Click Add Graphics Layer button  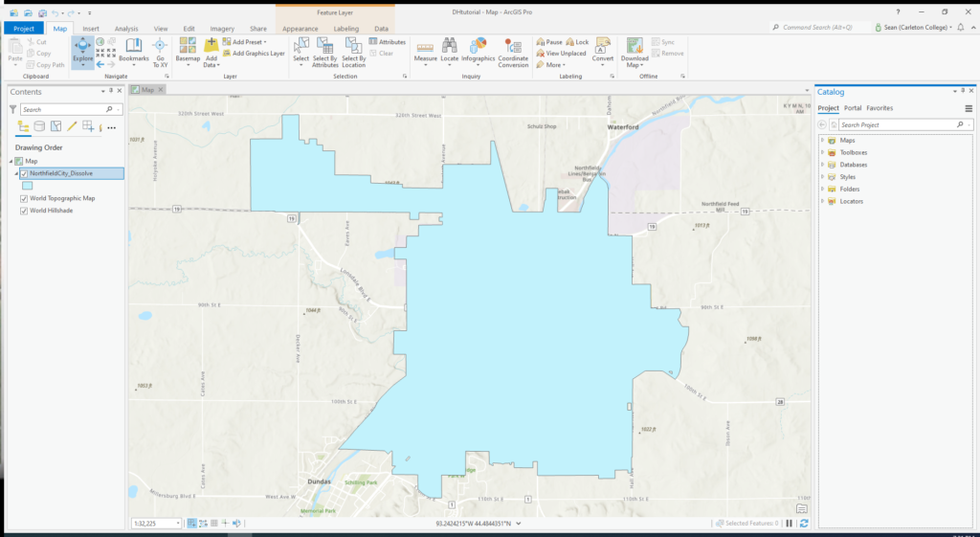(254, 54)
